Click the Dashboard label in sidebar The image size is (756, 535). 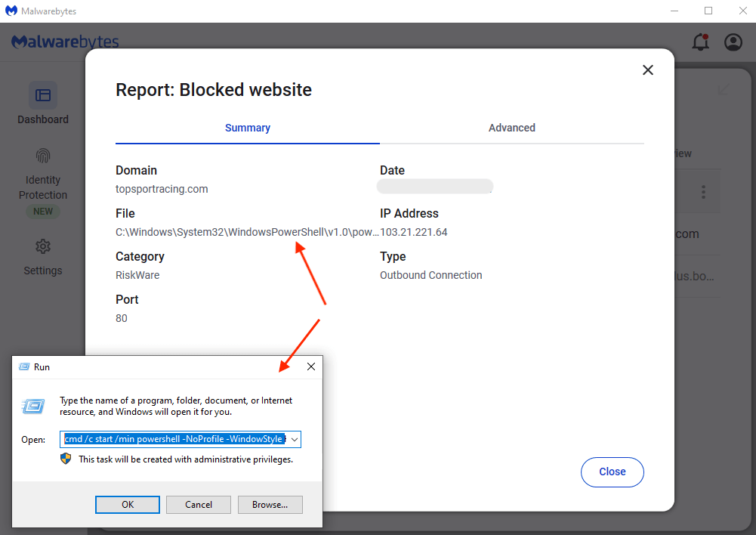(43, 119)
